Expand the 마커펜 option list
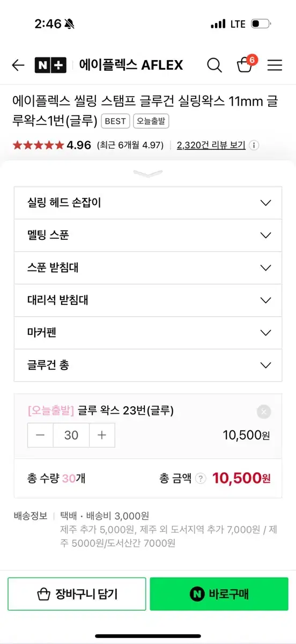Screen dimensions: 296x644 148,333
